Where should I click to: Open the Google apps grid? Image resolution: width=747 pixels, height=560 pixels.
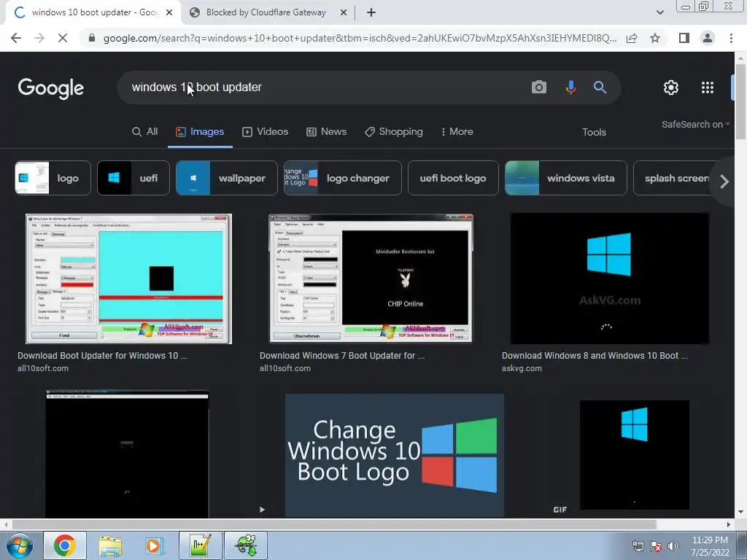pos(708,87)
